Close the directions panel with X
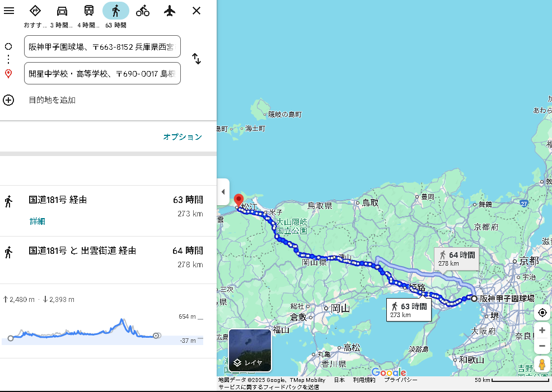 click(x=197, y=11)
